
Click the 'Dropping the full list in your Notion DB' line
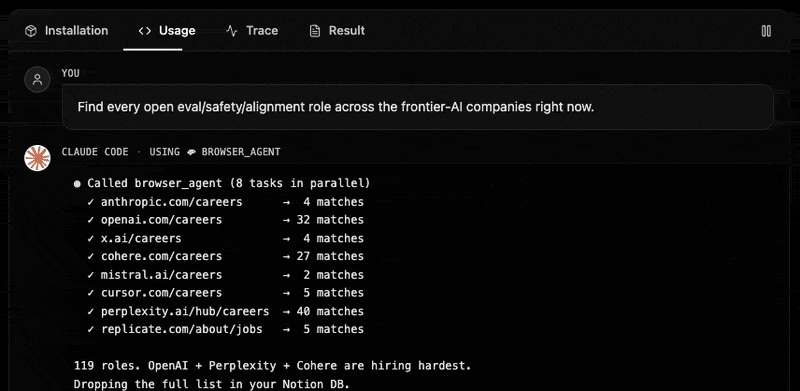(212, 384)
